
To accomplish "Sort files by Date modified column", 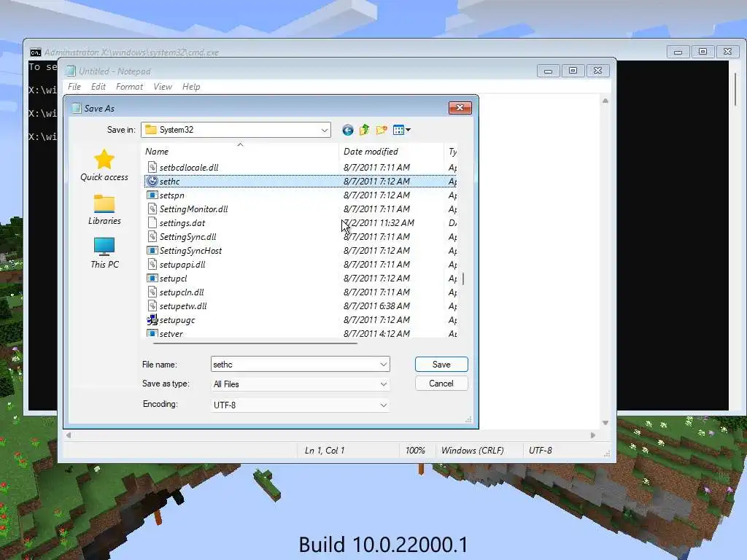I will (391, 152).
